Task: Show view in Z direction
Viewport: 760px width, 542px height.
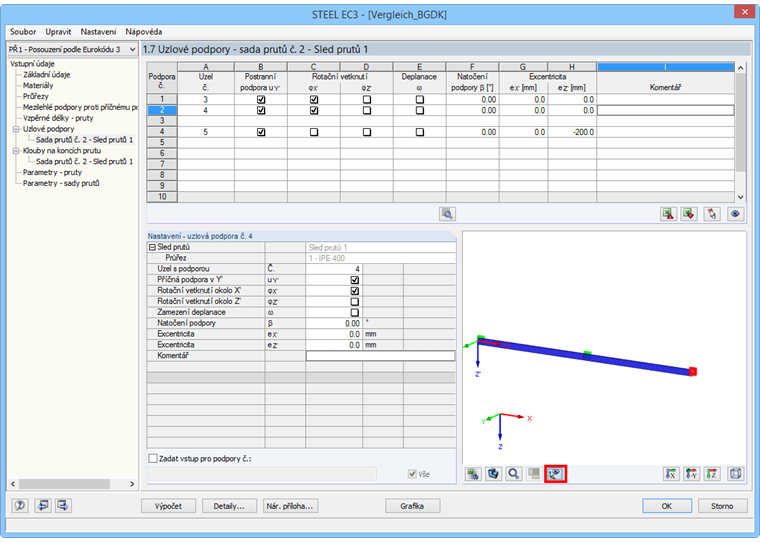Action: point(712,474)
